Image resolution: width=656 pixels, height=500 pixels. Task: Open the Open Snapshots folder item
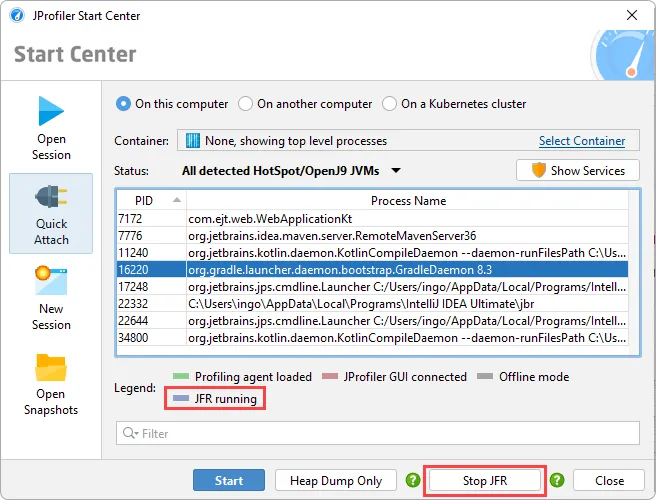51,385
